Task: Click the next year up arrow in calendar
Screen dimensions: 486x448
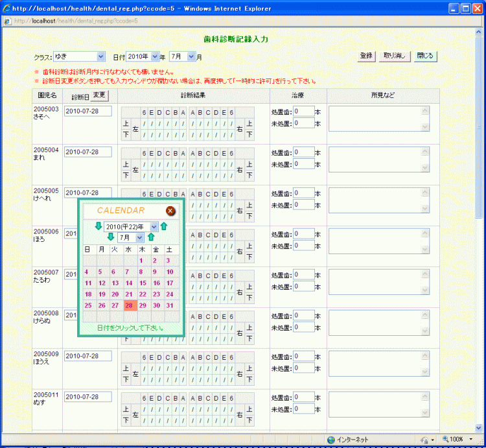Action: tap(164, 226)
